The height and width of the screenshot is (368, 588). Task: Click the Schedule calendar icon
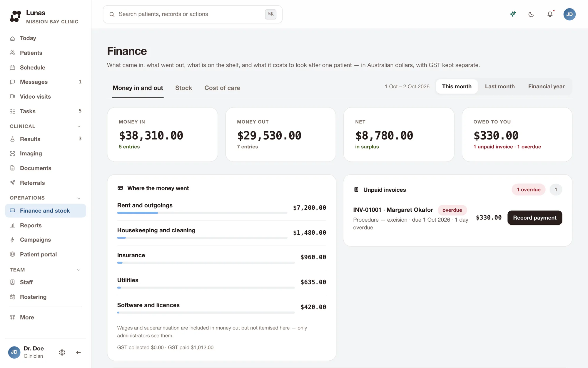coord(12,67)
